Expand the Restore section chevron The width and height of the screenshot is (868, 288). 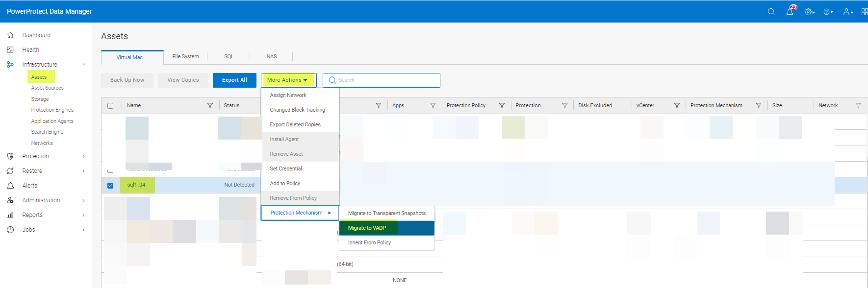(x=83, y=171)
